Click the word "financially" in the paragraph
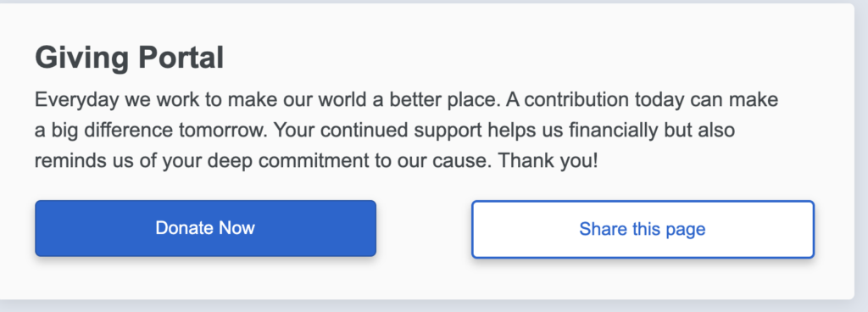The width and height of the screenshot is (868, 312). click(613, 131)
